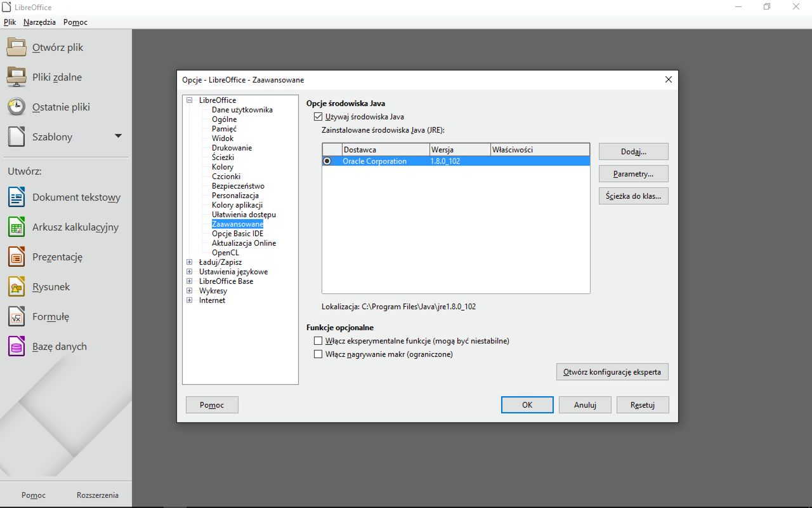The height and width of the screenshot is (508, 812).
Task: Select Kolory aplikacji in the tree
Action: (x=237, y=205)
